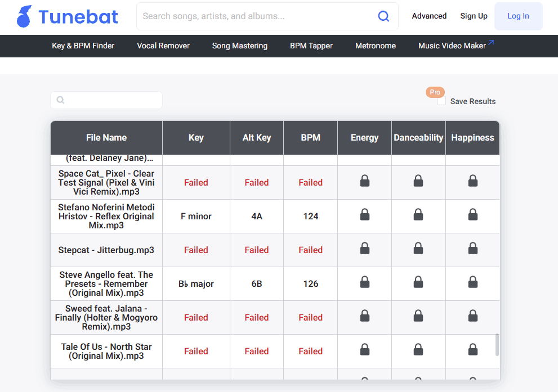Click Happiness lock for Tale Of Us row

click(x=472, y=350)
